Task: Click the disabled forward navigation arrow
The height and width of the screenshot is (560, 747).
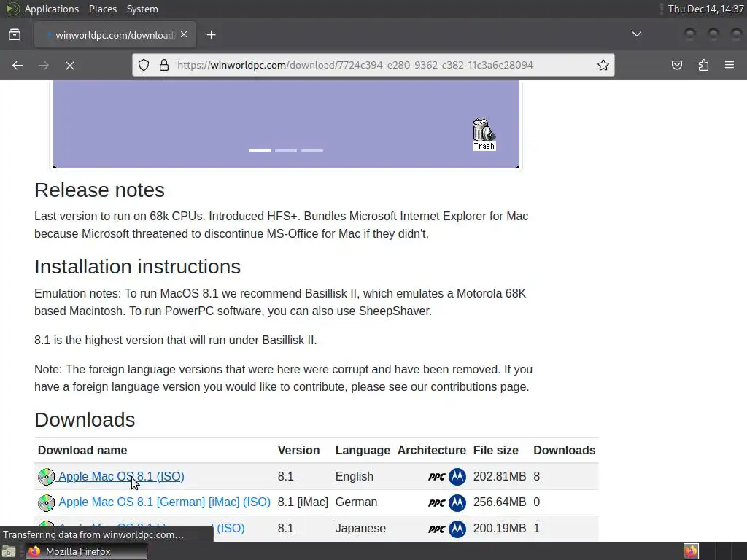Action: (44, 65)
